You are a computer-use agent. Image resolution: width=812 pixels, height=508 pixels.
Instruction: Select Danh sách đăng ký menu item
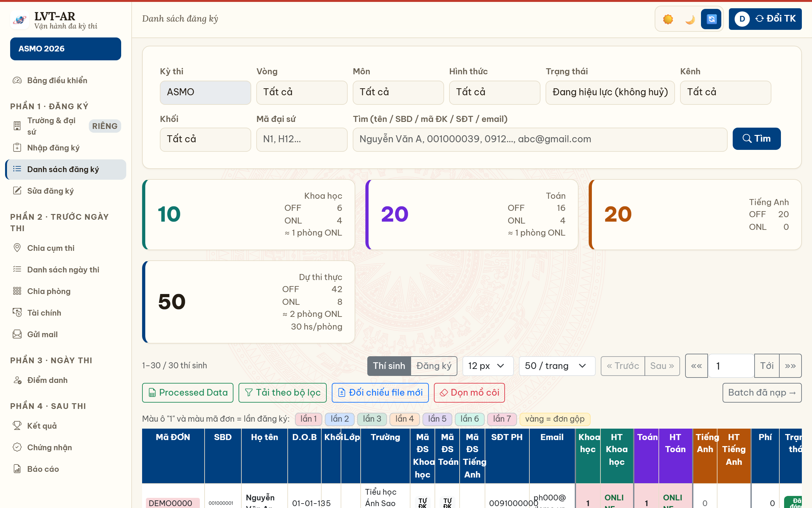[66, 169]
